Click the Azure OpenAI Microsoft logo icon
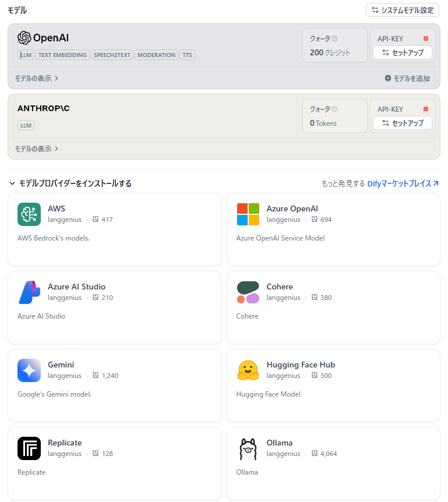Viewport: 448px width, 502px height. click(248, 214)
